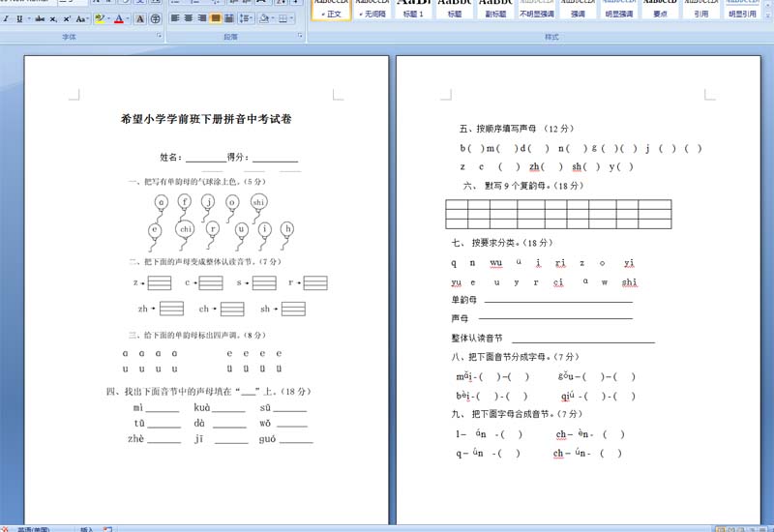
Task: Click the balloon labeled shi
Action: coord(258,202)
